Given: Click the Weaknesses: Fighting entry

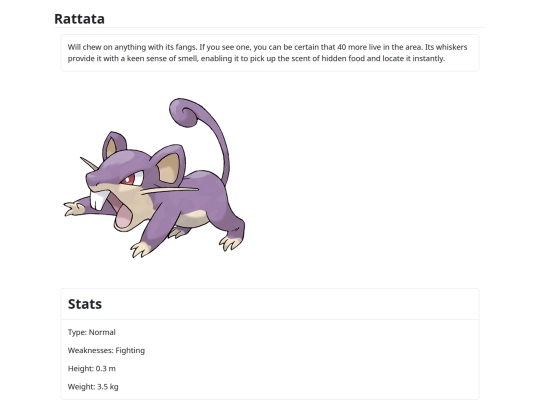Looking at the screenshot, I should point(106,351).
